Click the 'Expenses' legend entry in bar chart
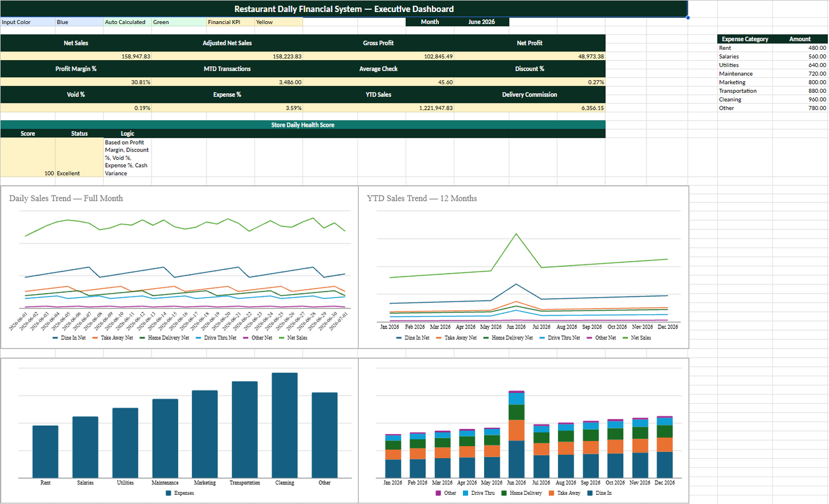 (x=180, y=493)
